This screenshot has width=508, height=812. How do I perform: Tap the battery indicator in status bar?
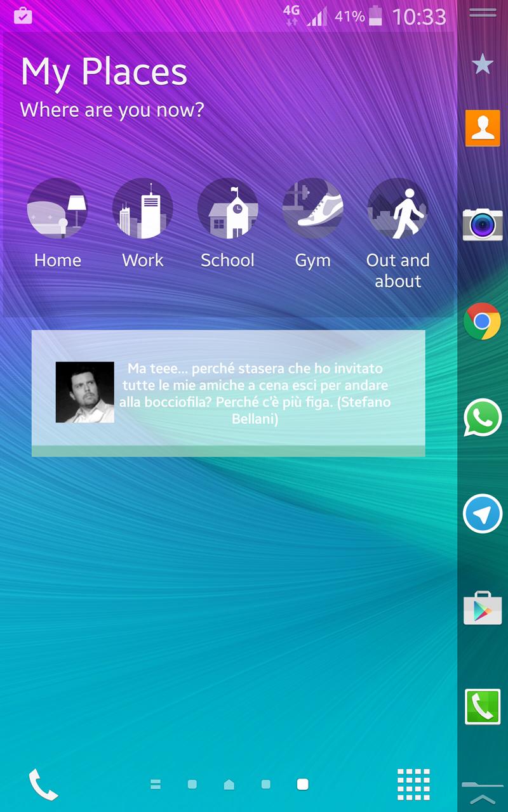[x=376, y=16]
